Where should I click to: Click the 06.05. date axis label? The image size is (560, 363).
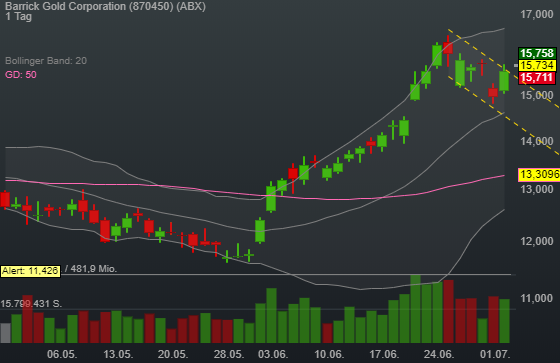pyautogui.click(x=62, y=354)
